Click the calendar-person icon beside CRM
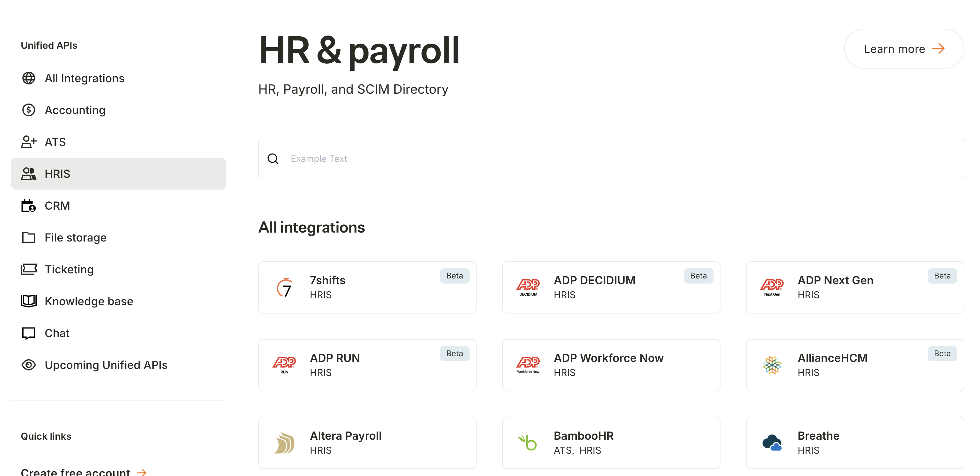 (28, 206)
